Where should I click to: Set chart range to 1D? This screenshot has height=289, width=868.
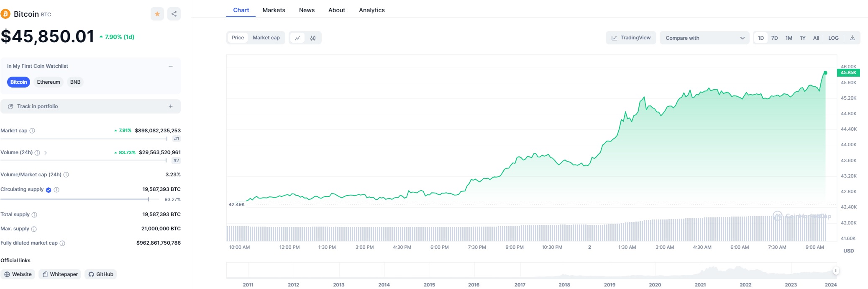(x=761, y=38)
